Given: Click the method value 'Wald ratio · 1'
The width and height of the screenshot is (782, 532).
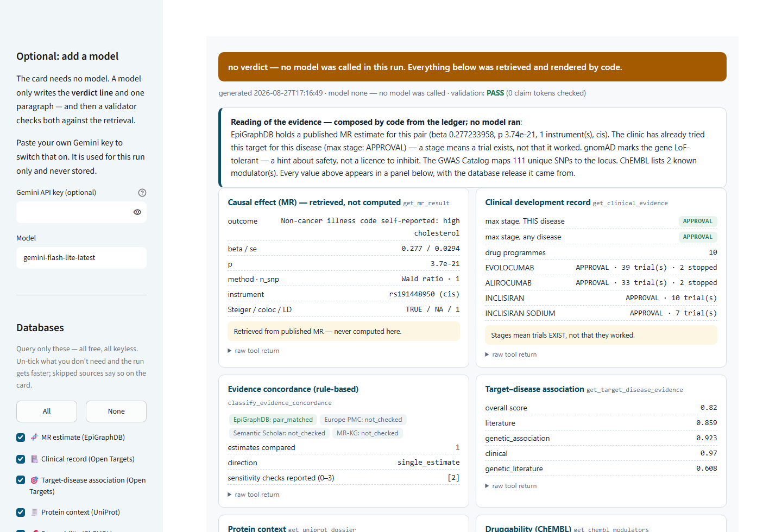Looking at the screenshot, I should (x=431, y=279).
